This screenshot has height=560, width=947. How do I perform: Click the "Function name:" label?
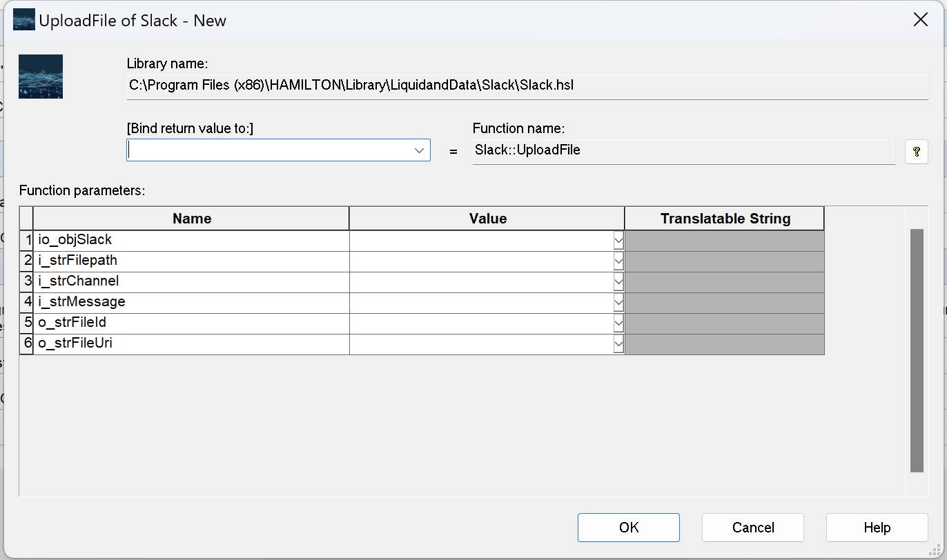tap(518, 128)
